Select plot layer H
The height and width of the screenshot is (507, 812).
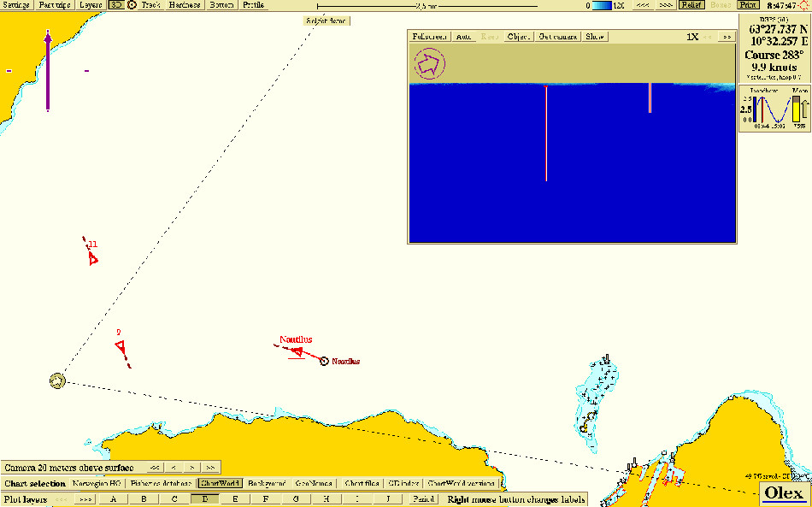[327, 500]
